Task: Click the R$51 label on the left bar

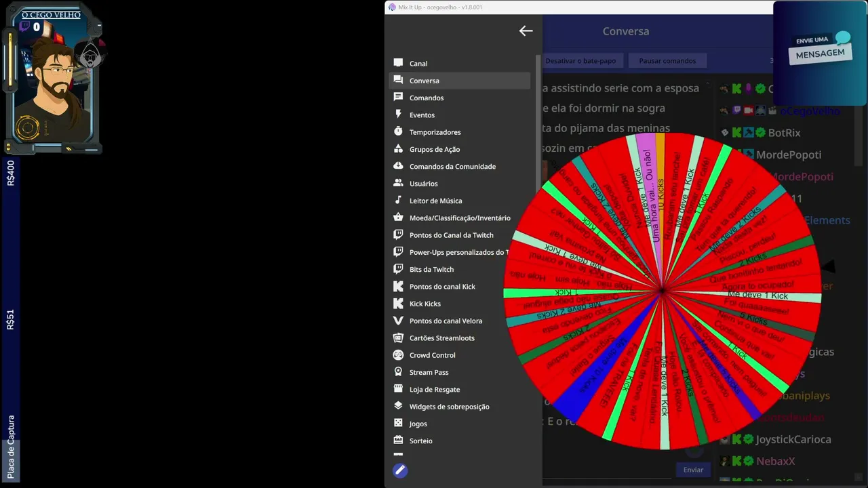Action: coord(10,320)
